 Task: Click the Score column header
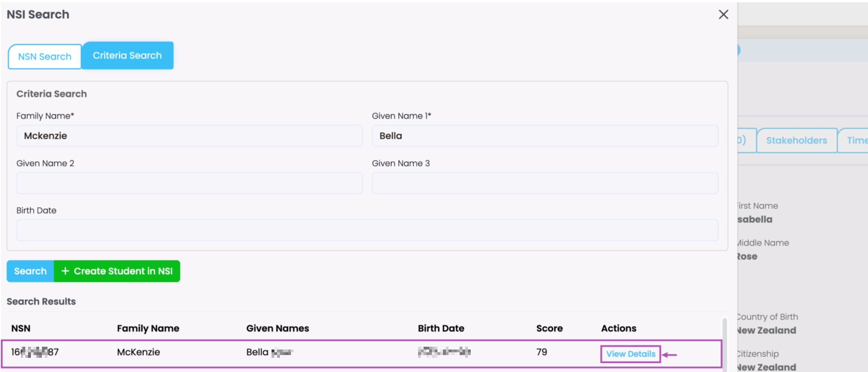coord(549,328)
